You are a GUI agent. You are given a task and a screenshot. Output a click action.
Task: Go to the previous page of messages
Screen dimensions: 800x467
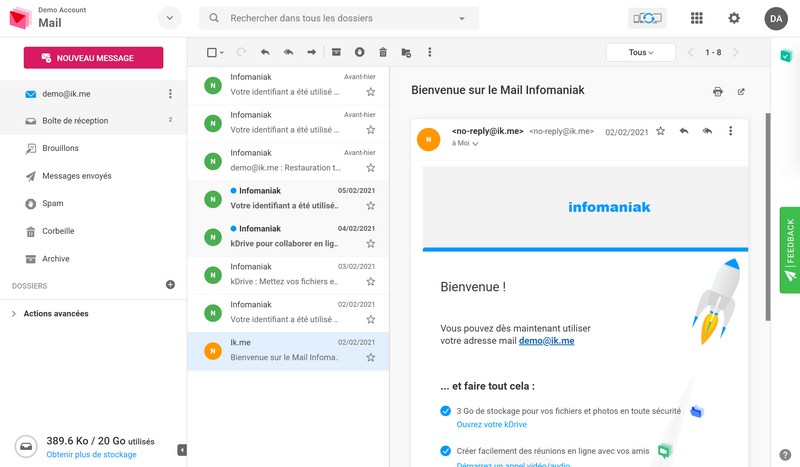(x=690, y=52)
